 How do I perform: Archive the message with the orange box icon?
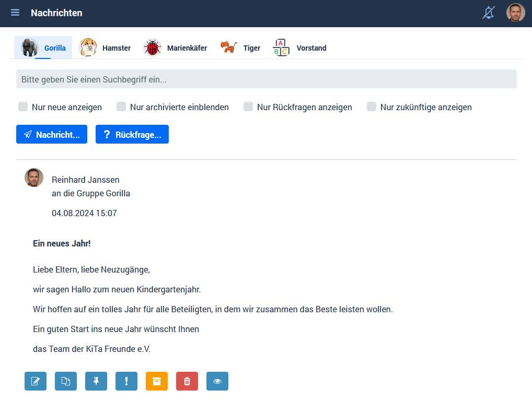157,381
